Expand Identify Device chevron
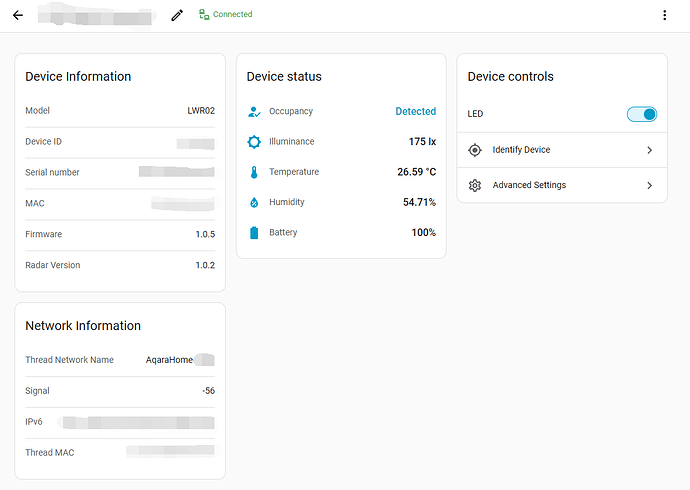 point(650,150)
